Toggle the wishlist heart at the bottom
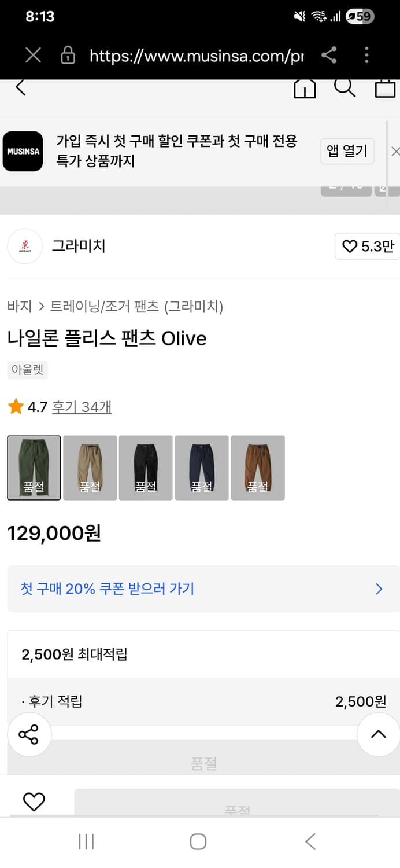Viewport: 400px width, 868px height. (35, 801)
